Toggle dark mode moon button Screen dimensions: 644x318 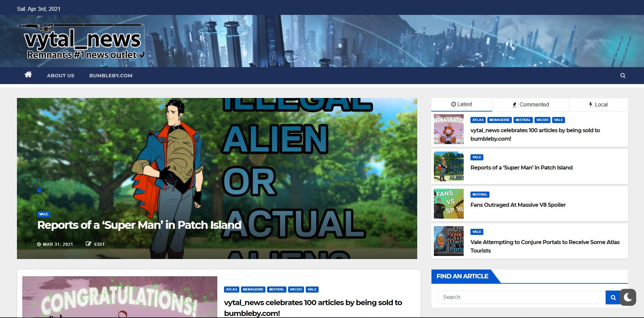(628, 297)
